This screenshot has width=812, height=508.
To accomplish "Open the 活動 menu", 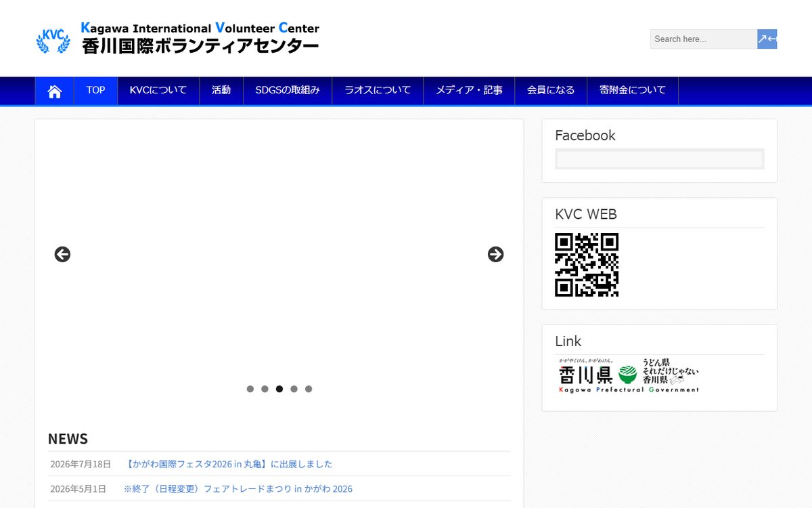I will tap(221, 91).
